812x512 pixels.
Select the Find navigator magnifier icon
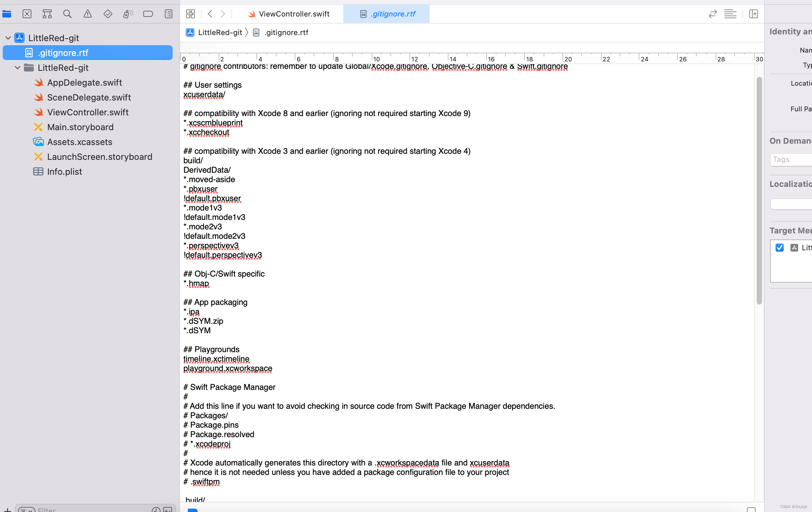click(x=67, y=14)
